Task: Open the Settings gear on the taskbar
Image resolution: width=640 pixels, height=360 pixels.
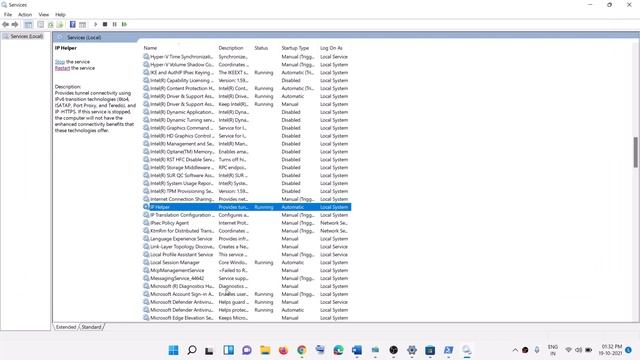Action: (412, 350)
